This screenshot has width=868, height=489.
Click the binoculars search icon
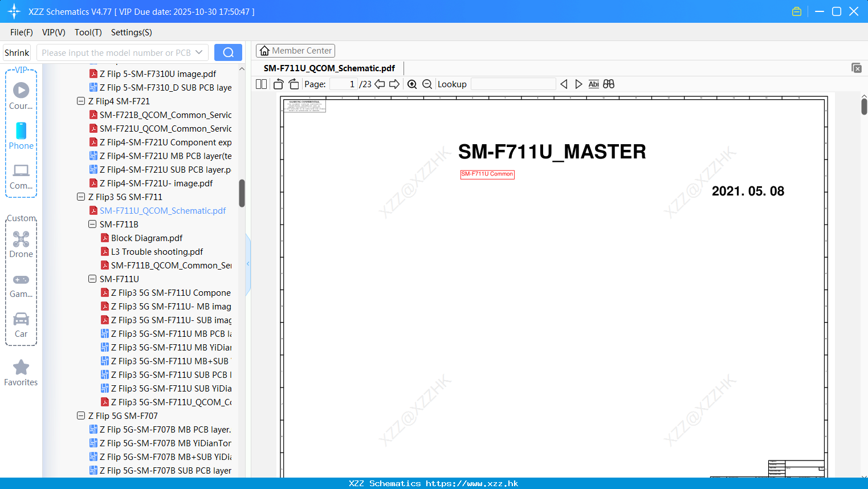609,84
